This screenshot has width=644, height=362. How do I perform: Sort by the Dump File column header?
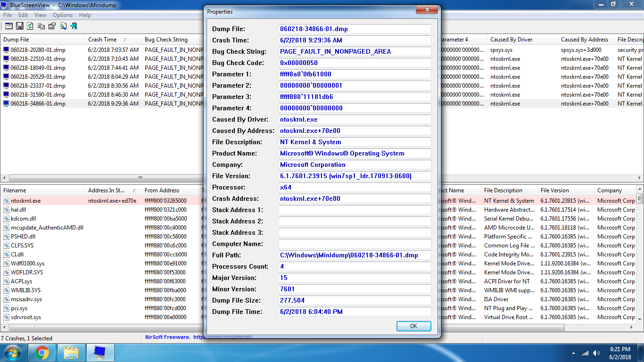point(42,40)
